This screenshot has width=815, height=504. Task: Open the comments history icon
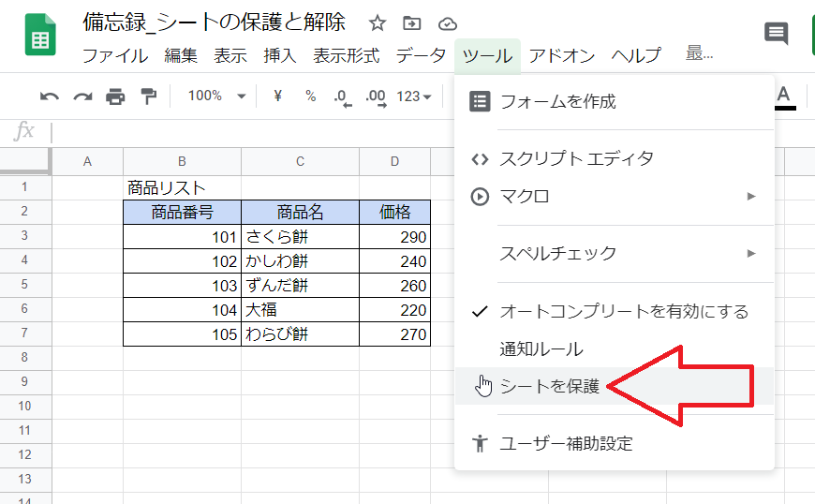click(776, 34)
